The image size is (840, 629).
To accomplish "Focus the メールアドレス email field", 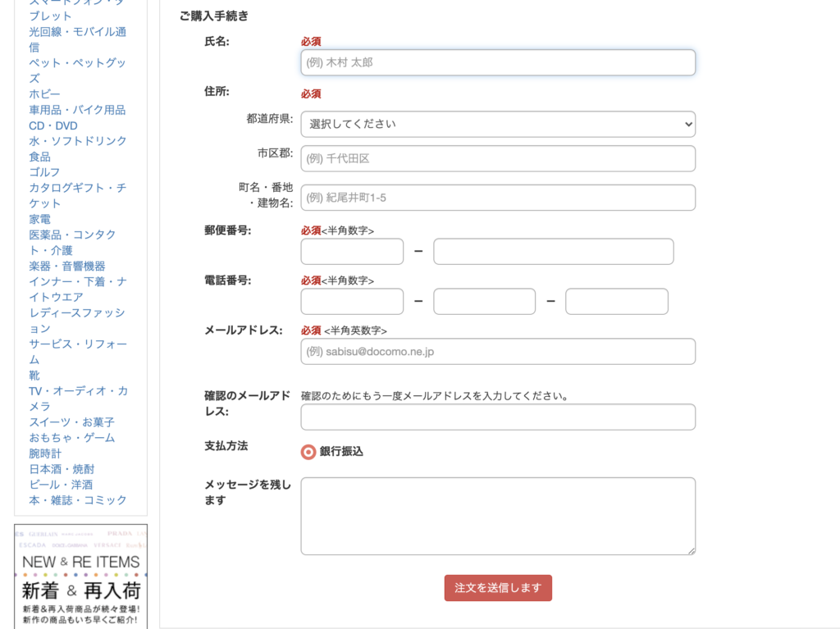I will point(497,352).
